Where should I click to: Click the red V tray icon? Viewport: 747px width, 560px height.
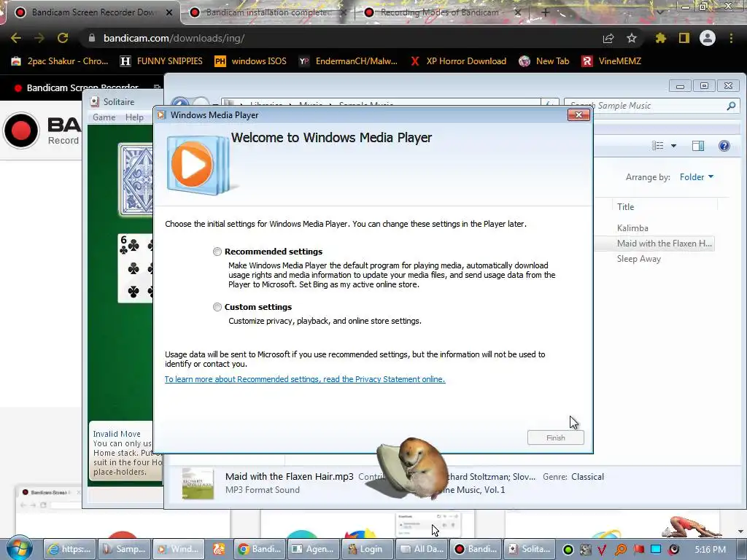pos(602,550)
